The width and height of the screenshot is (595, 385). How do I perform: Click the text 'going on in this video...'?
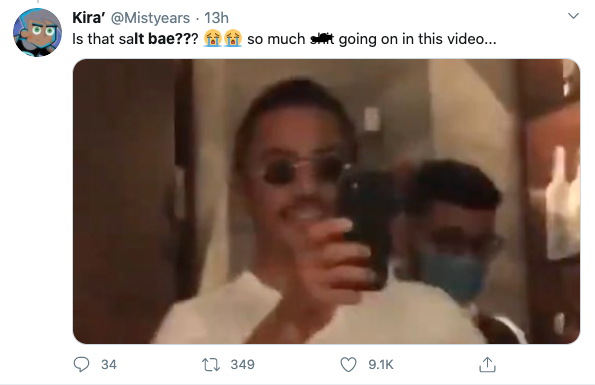(417, 39)
